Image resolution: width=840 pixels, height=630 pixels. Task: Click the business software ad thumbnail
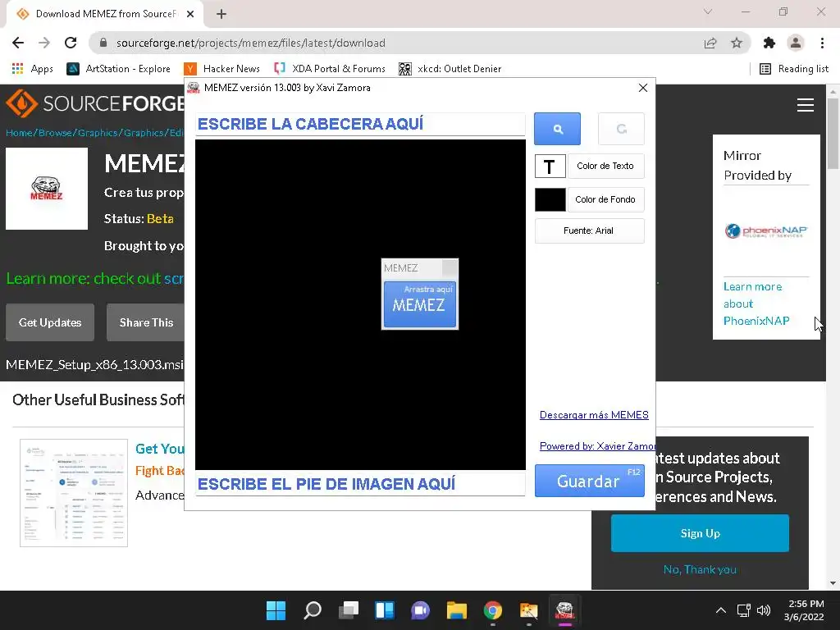tap(74, 493)
